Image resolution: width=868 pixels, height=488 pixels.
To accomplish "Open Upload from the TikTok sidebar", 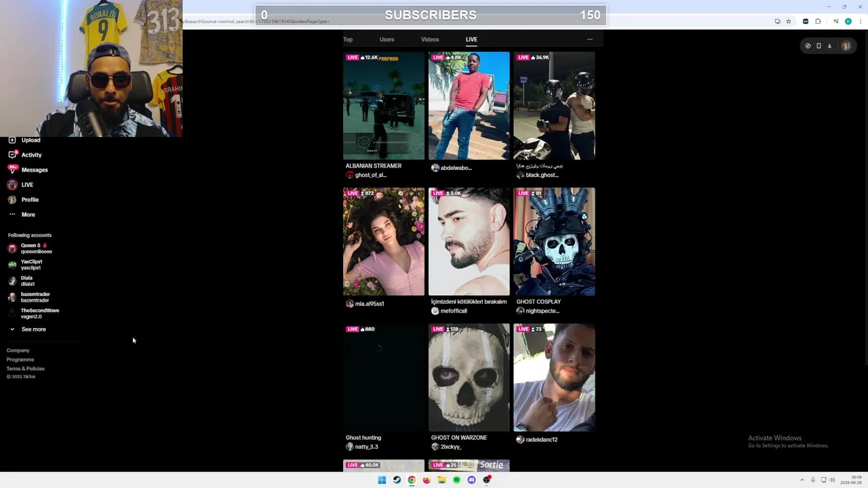I will (x=24, y=140).
